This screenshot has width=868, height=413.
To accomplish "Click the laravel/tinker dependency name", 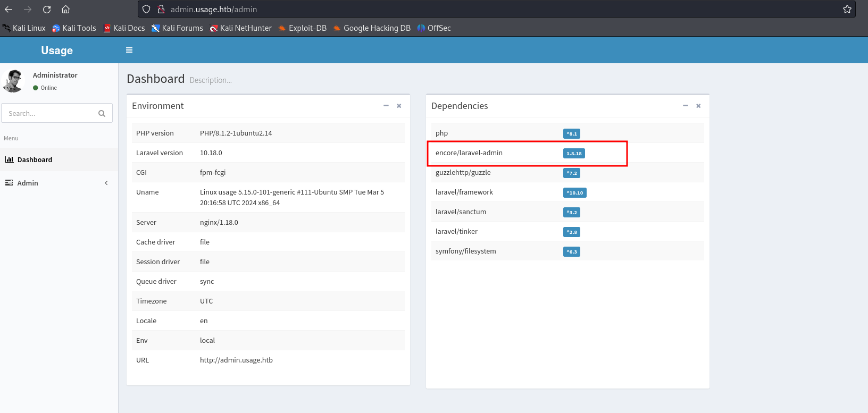I will click(x=457, y=231).
